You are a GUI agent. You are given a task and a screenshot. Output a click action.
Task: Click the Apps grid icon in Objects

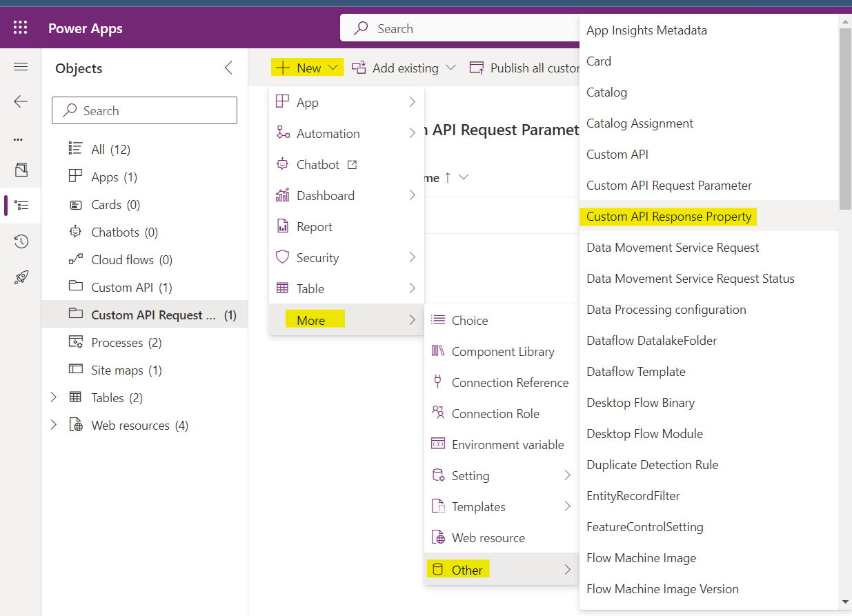76,177
